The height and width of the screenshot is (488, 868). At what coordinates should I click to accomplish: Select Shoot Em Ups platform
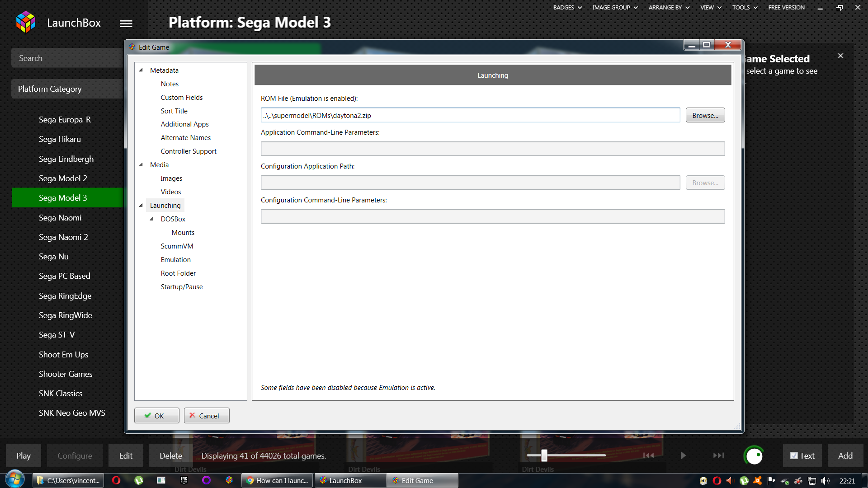pos(63,355)
